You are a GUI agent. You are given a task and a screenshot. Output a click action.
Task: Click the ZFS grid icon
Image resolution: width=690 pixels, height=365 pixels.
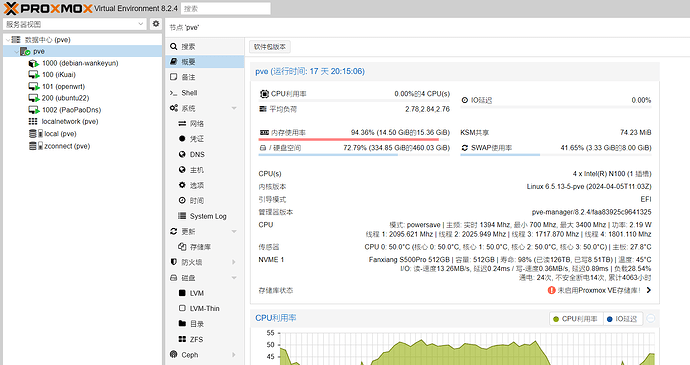tap(182, 339)
